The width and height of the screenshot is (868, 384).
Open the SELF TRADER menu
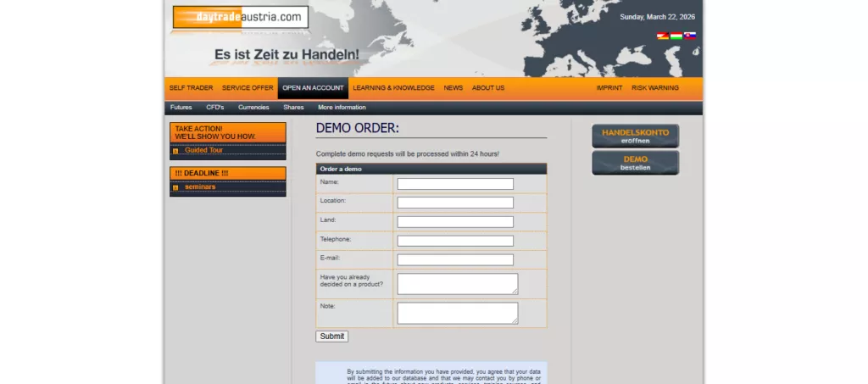(191, 88)
